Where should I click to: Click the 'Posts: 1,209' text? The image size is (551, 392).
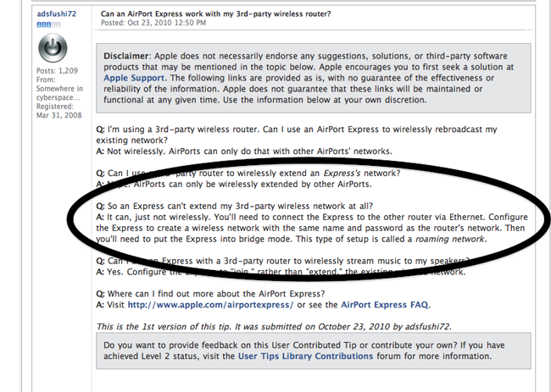57,70
